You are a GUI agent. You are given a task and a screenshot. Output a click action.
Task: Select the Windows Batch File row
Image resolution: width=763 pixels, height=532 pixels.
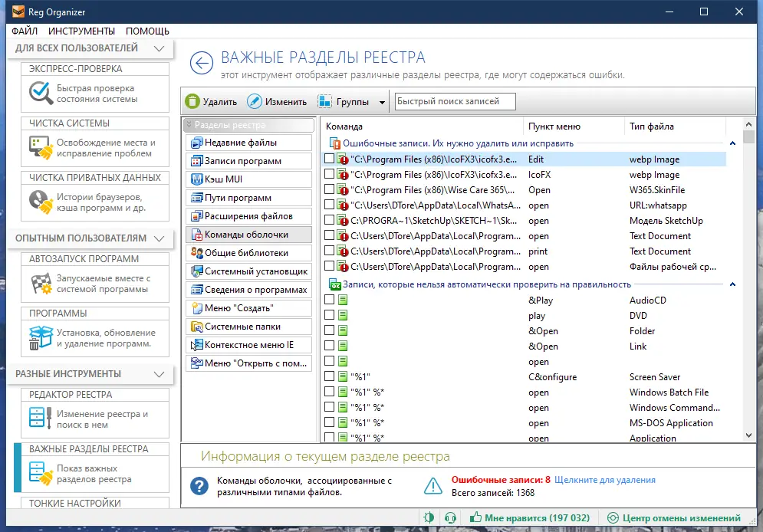[524, 392]
